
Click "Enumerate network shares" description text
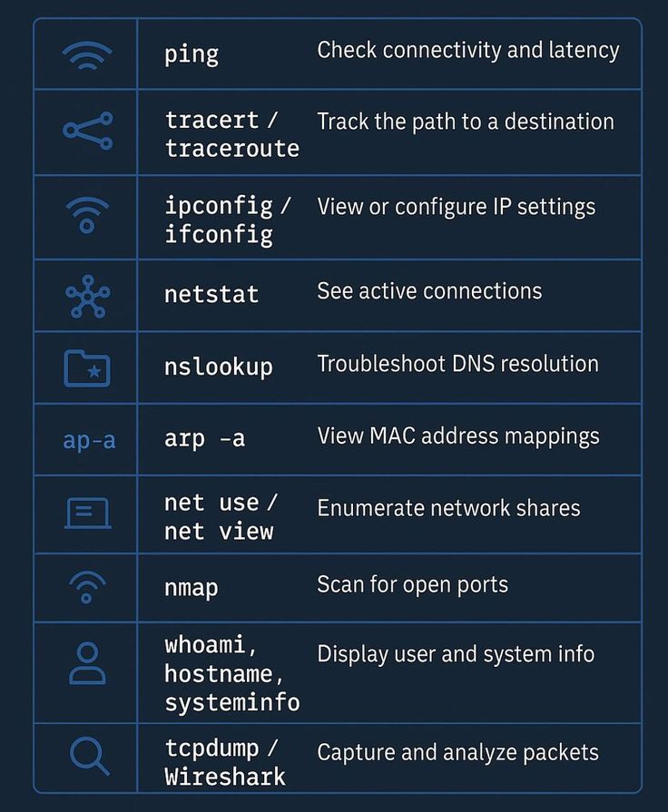point(448,508)
